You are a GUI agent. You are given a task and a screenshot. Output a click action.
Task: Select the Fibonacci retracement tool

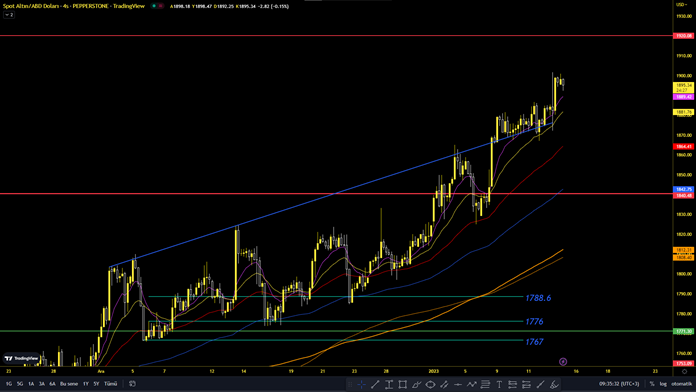485,384
